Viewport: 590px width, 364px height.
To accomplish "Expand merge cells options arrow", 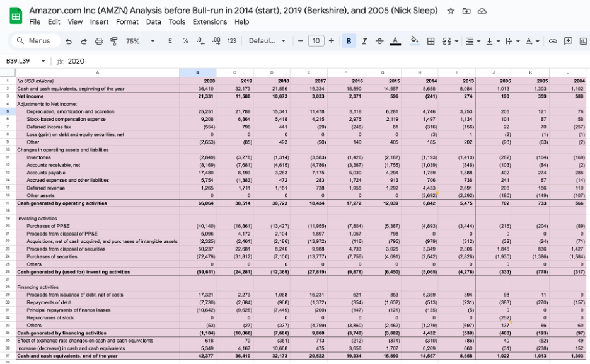I will pyautogui.click(x=456, y=41).
